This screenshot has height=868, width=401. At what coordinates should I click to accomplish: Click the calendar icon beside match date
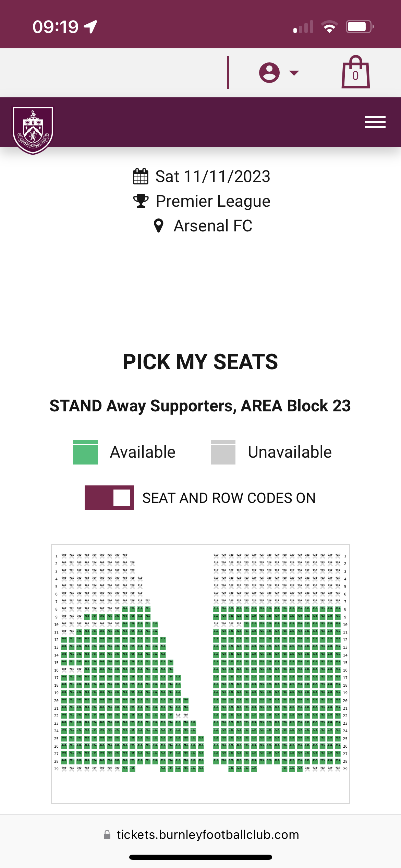pos(141,177)
